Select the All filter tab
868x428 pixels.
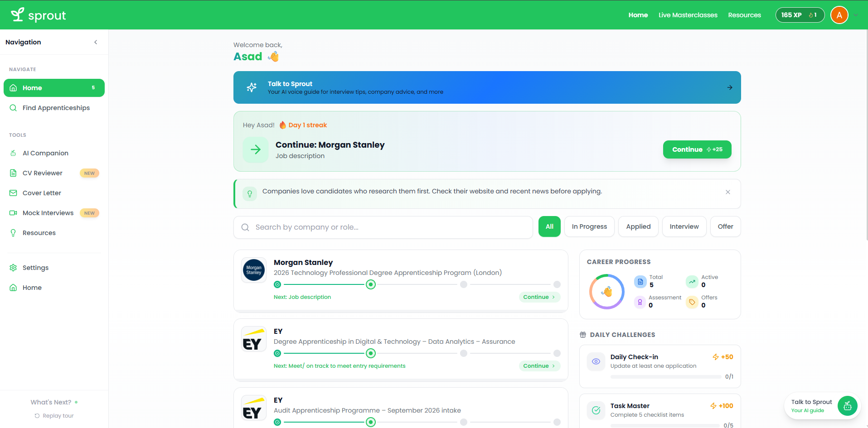[549, 226]
